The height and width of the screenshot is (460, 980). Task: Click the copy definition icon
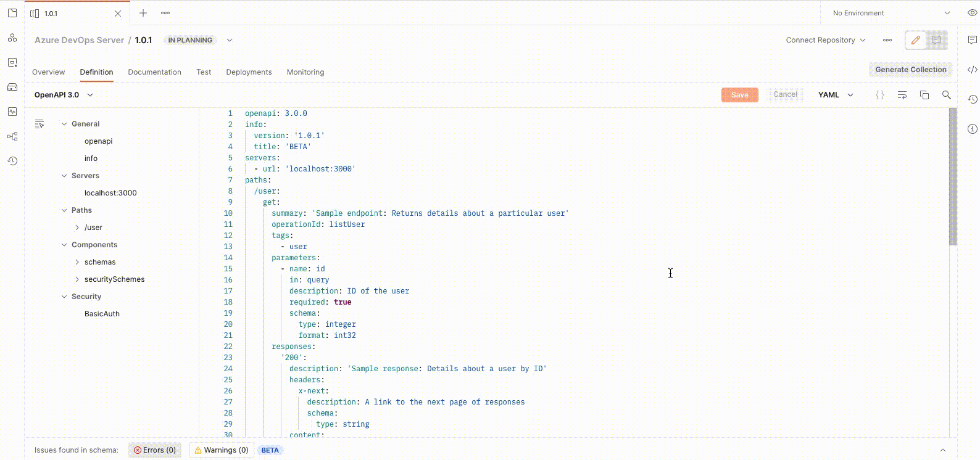[x=924, y=95]
